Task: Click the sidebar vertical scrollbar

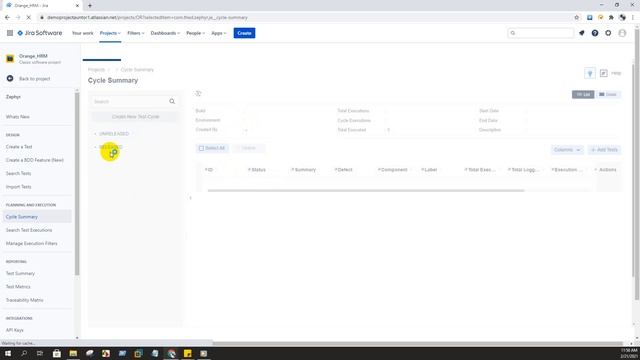Action: point(77,184)
